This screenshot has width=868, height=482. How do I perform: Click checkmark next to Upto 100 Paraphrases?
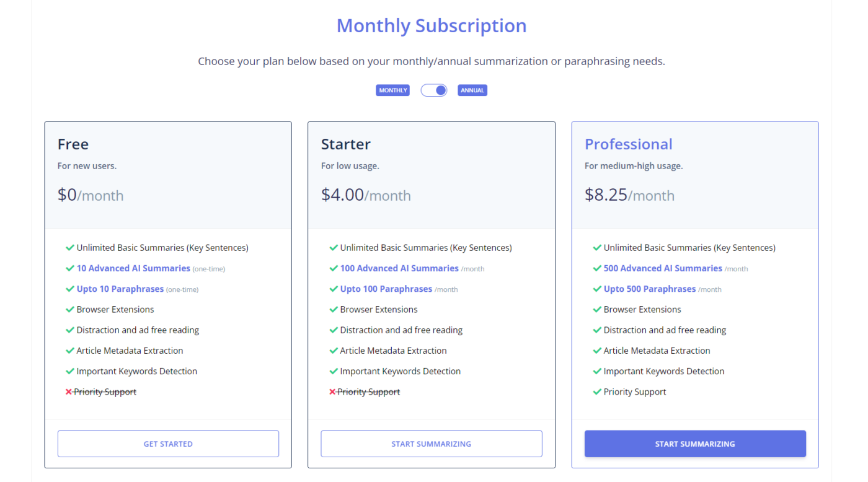click(334, 289)
